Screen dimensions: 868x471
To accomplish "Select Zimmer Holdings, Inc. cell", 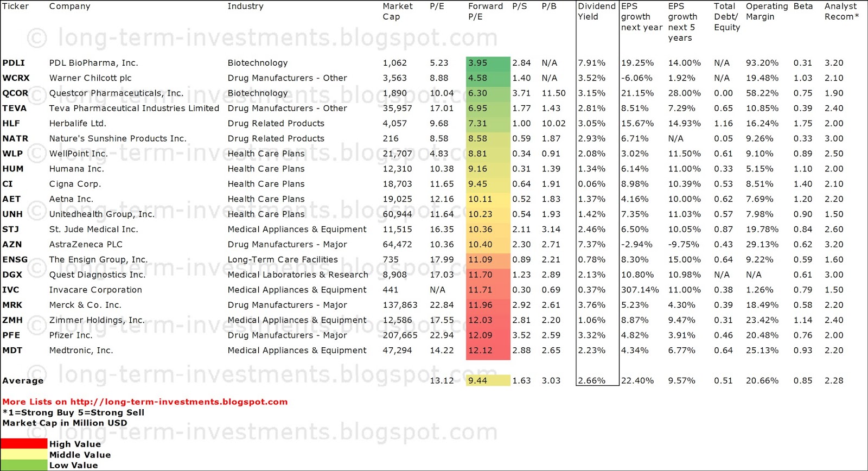I will (x=97, y=321).
